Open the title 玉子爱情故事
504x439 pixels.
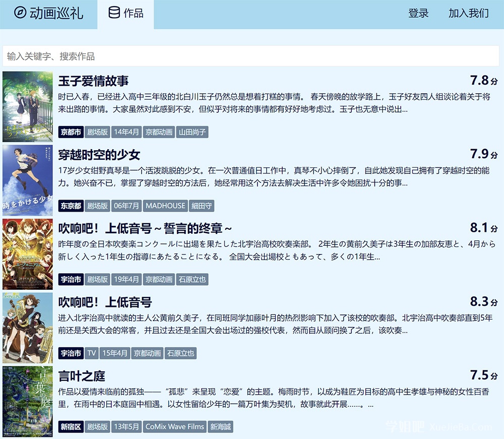[93, 81]
